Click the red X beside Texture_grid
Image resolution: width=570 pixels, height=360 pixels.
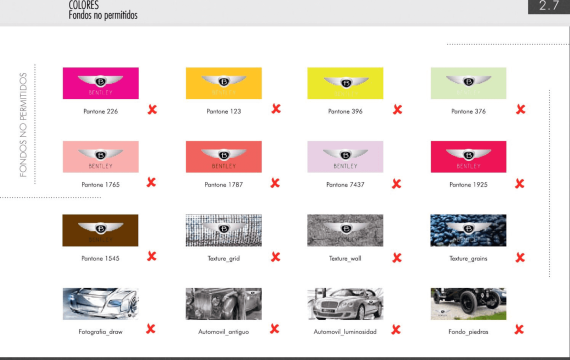(x=276, y=257)
